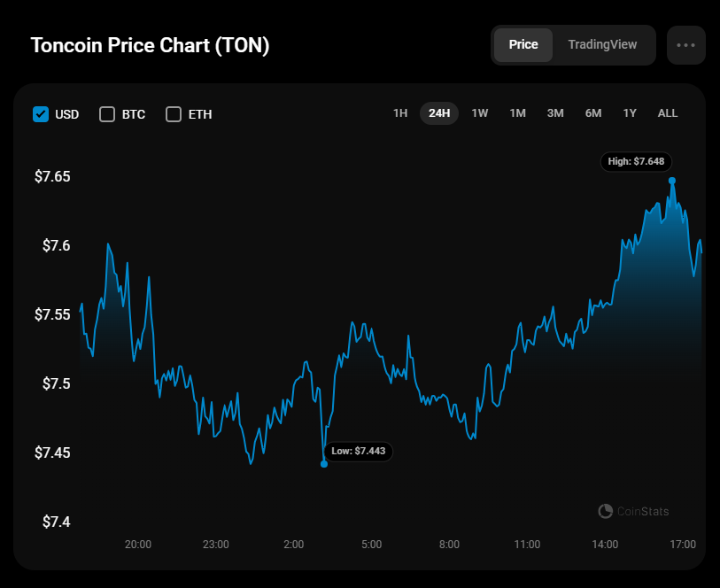
Task: Switch to the Price tab
Action: (523, 45)
